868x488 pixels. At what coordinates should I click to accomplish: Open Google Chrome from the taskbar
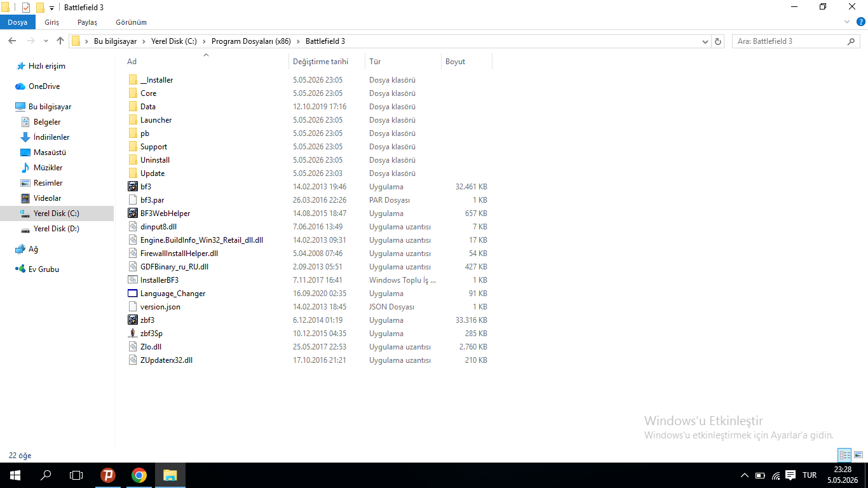coord(139,475)
